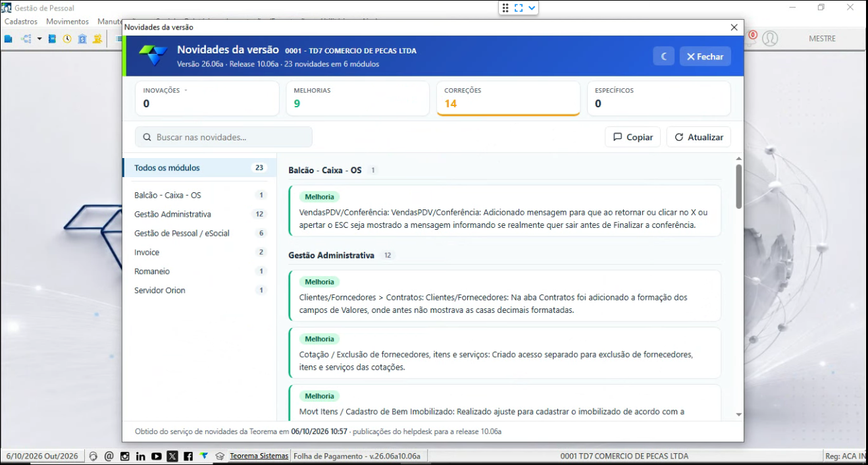
Task: Click the Buscar nas novidades search field
Action: [224, 137]
